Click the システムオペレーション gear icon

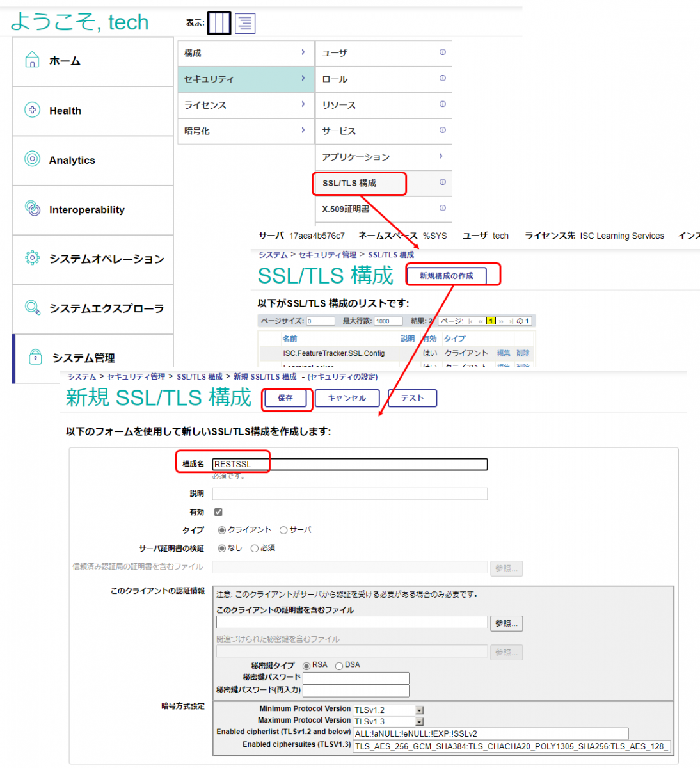coord(32,258)
